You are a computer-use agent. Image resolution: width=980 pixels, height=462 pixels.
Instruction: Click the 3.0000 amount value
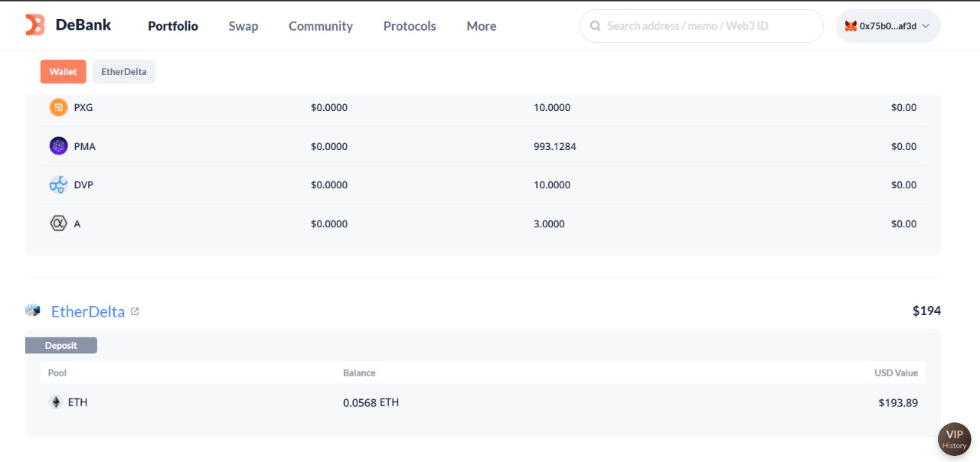point(549,224)
